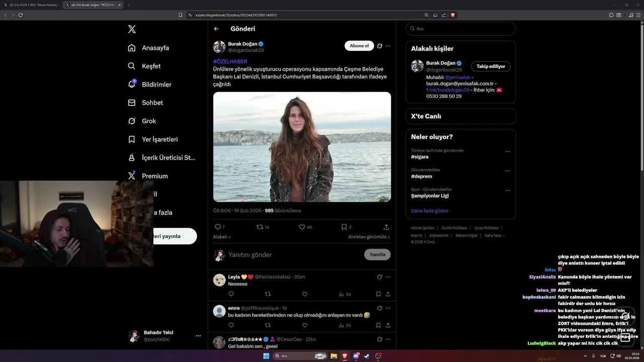
Task: Expand the Alakalı sort dropdown
Action: coord(222,237)
